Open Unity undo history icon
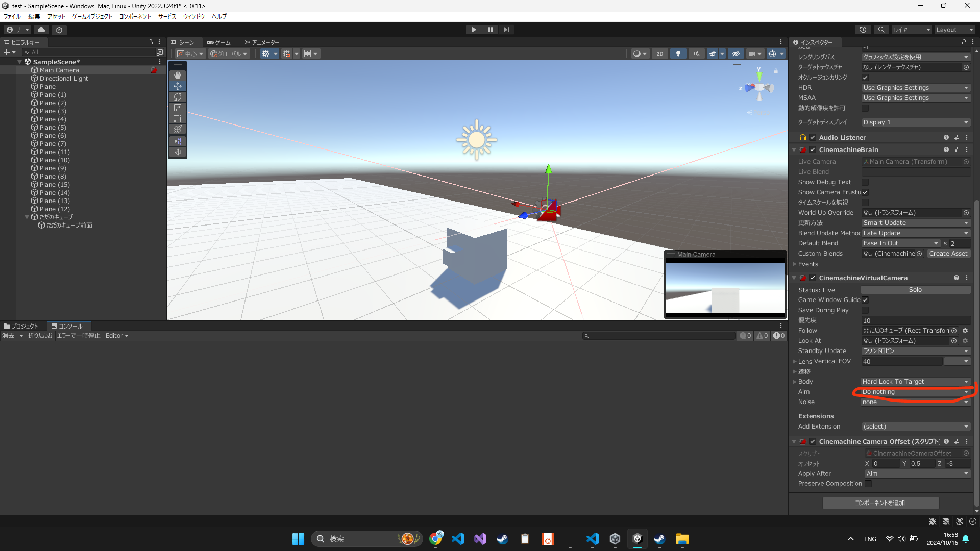The image size is (980, 551). click(863, 30)
